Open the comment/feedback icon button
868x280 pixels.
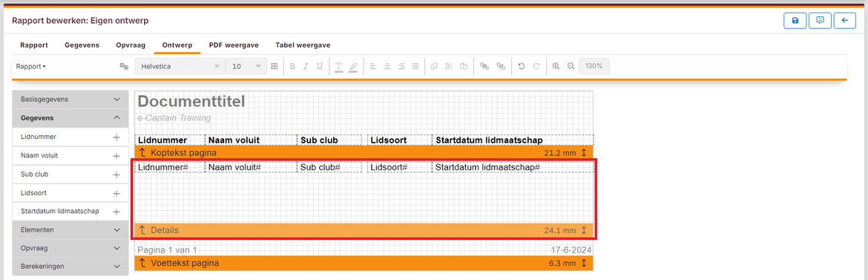point(820,21)
